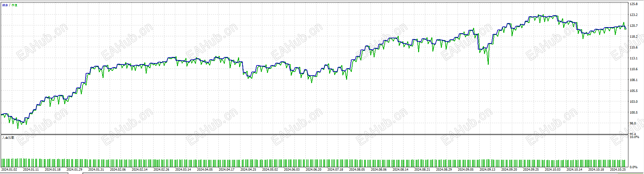Image resolution: width=644 pixels, height=174 pixels.
Task: Click the 2024.06.03 date label
Action: (292, 170)
